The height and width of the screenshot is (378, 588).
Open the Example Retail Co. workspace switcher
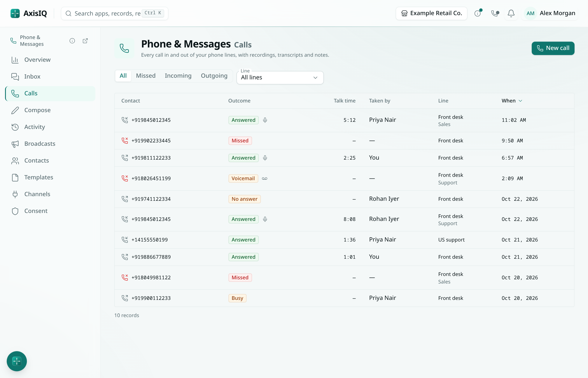431,13
